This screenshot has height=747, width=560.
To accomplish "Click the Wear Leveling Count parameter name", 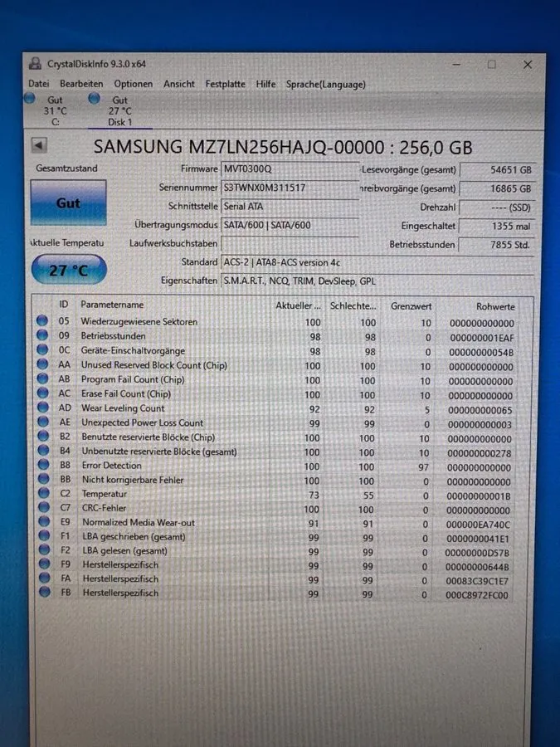I will click(x=123, y=408).
